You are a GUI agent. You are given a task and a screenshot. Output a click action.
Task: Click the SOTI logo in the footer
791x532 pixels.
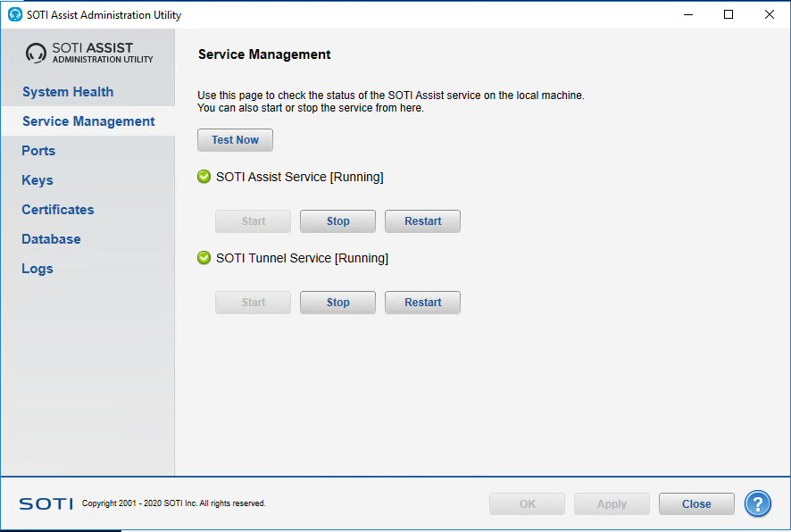click(46, 503)
